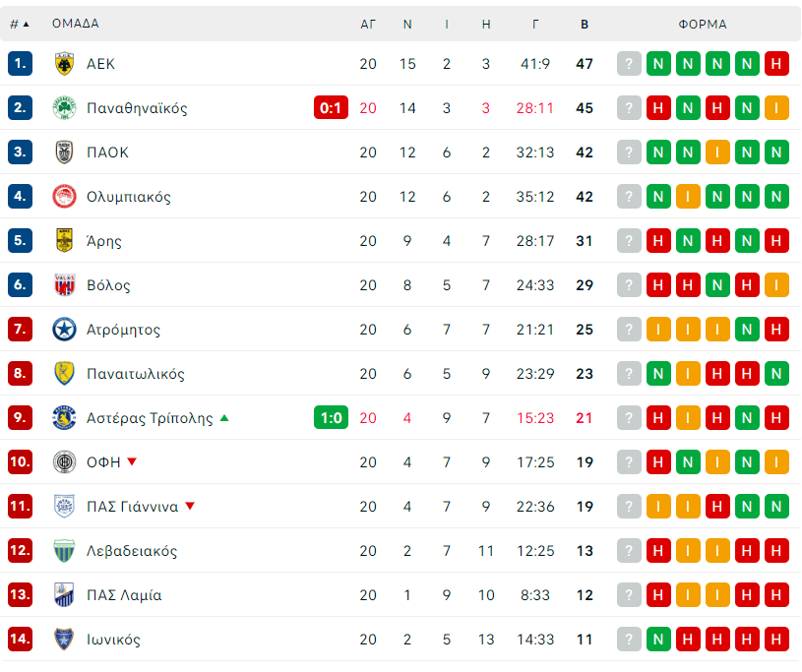This screenshot has width=802, height=672.
Task: Click the ΠΑΣ Λαμία team logo
Action: pos(64,595)
